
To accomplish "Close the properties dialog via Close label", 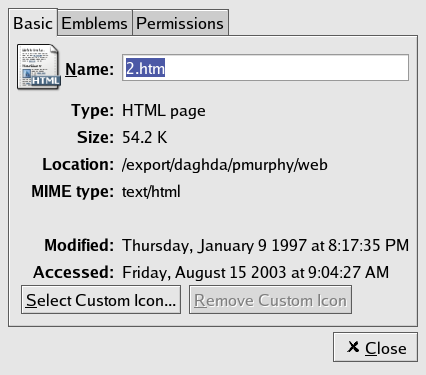I will [386, 348].
